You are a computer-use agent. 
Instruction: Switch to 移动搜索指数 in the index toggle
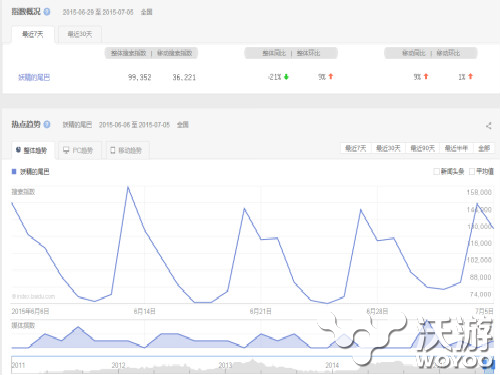coord(175,53)
